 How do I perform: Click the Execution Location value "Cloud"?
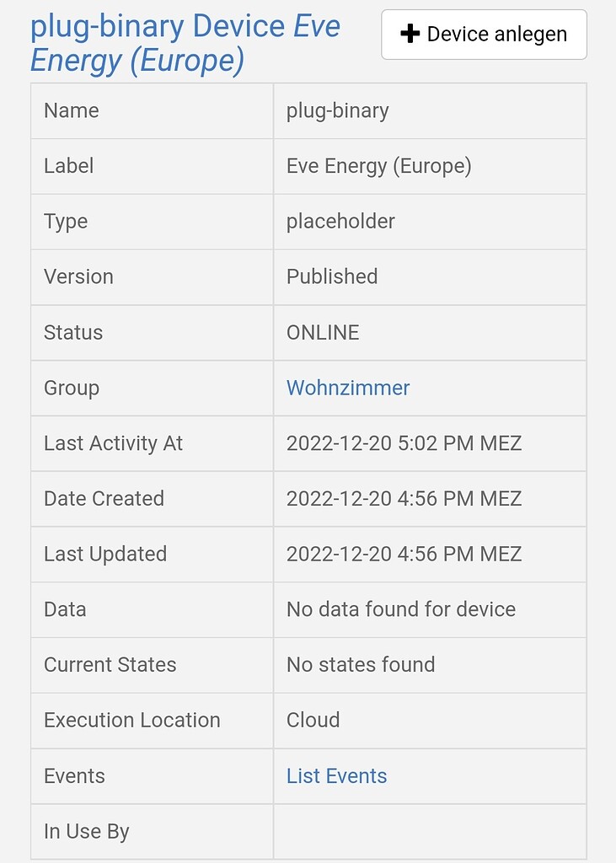click(312, 721)
